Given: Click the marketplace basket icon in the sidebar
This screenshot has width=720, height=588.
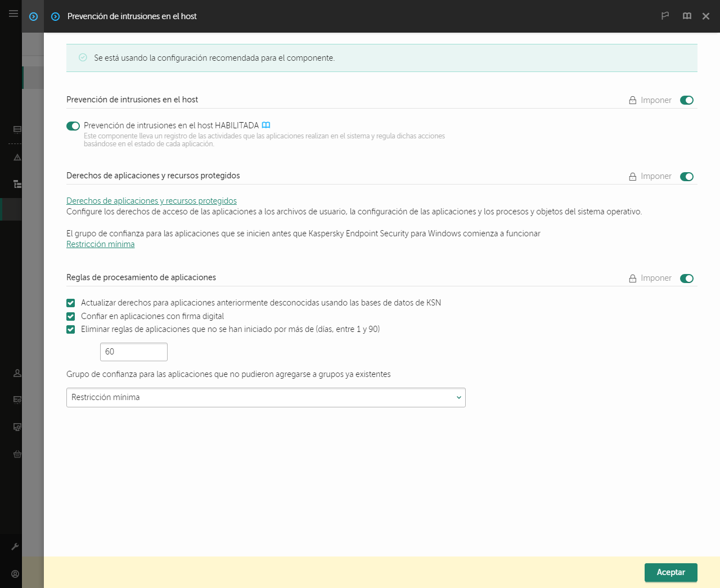Looking at the screenshot, I should point(17,454).
